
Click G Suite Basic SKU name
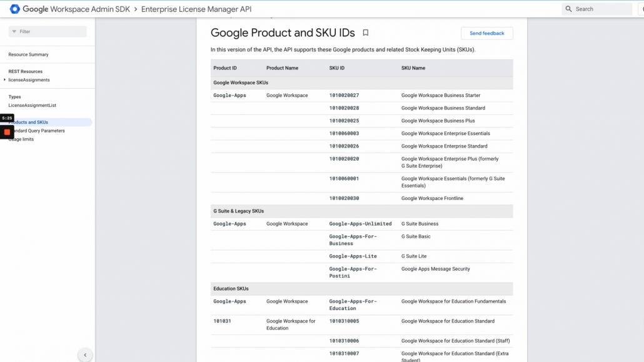(416, 237)
